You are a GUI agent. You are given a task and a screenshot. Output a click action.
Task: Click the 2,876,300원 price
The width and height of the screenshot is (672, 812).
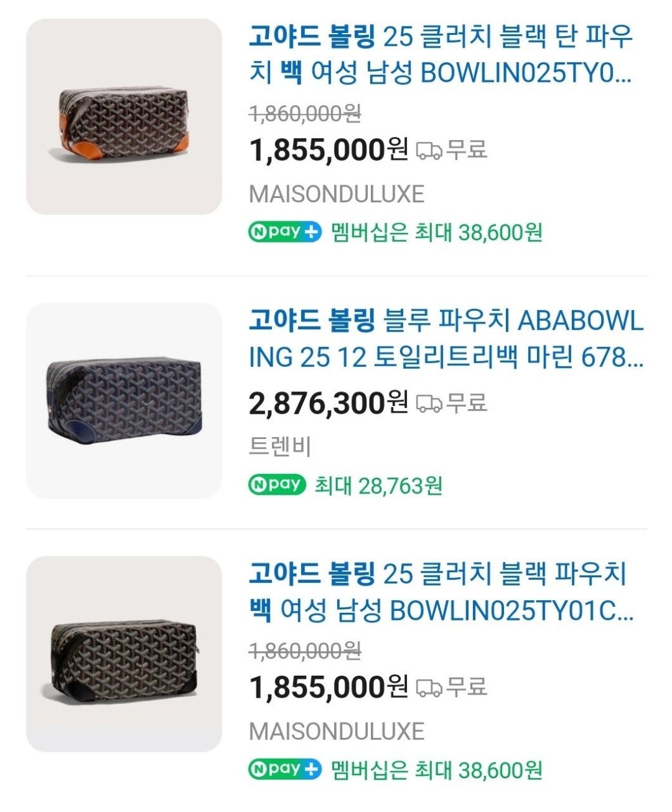tap(328, 402)
